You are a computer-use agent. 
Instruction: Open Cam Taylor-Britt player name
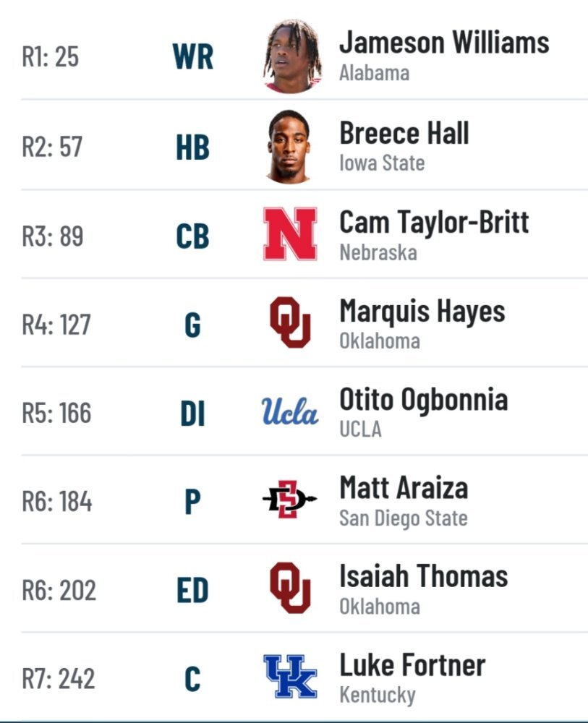434,222
